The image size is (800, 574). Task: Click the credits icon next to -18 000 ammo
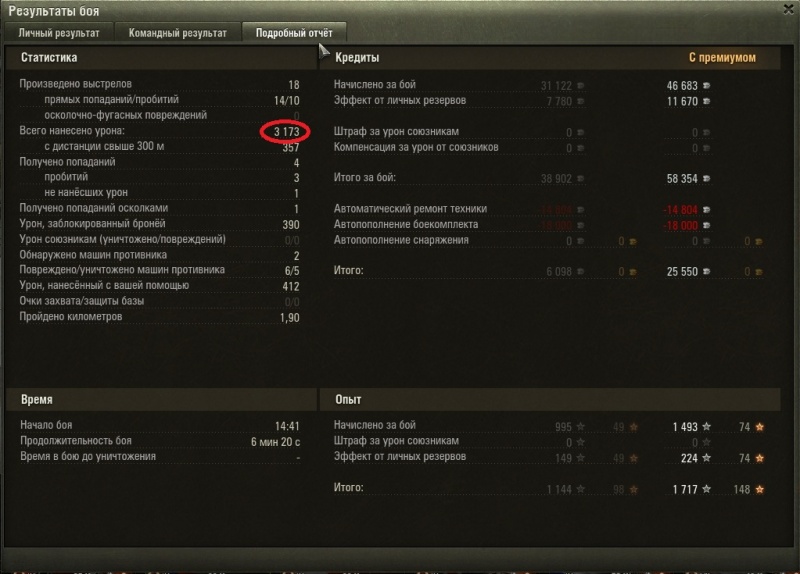click(707, 225)
